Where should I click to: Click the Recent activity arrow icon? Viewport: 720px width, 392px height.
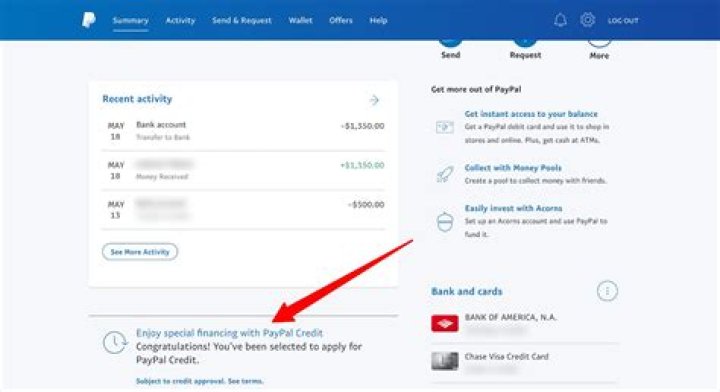(x=374, y=100)
